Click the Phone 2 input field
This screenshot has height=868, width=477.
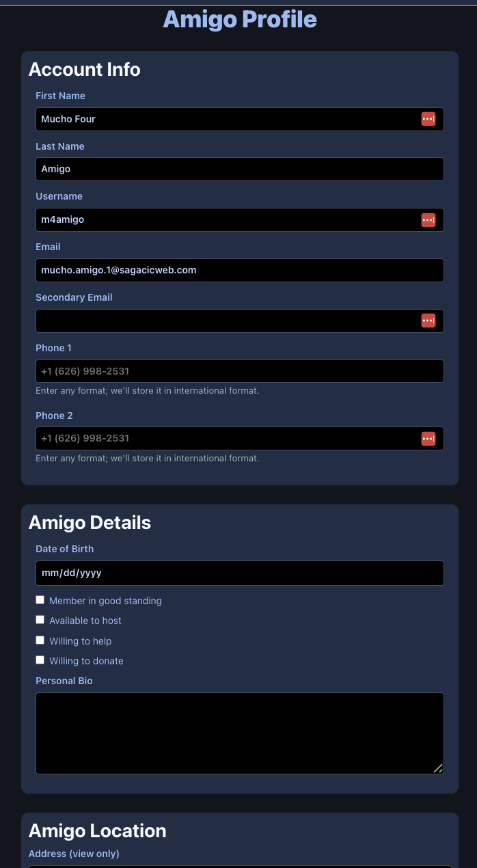205,438
